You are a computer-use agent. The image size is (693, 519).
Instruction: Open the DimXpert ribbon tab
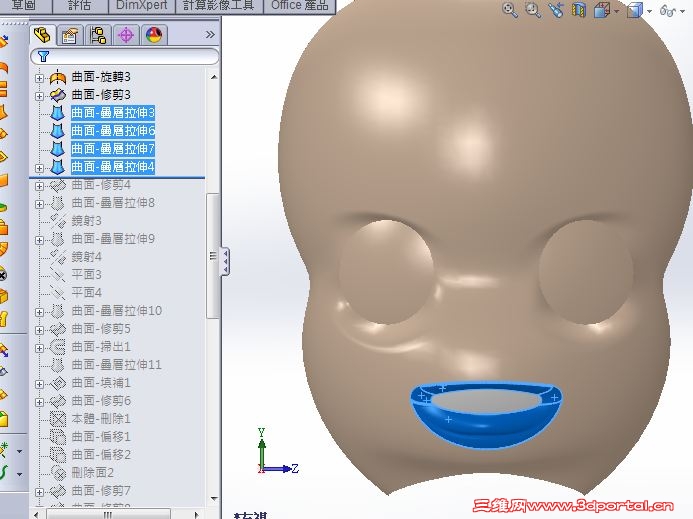(141, 6)
